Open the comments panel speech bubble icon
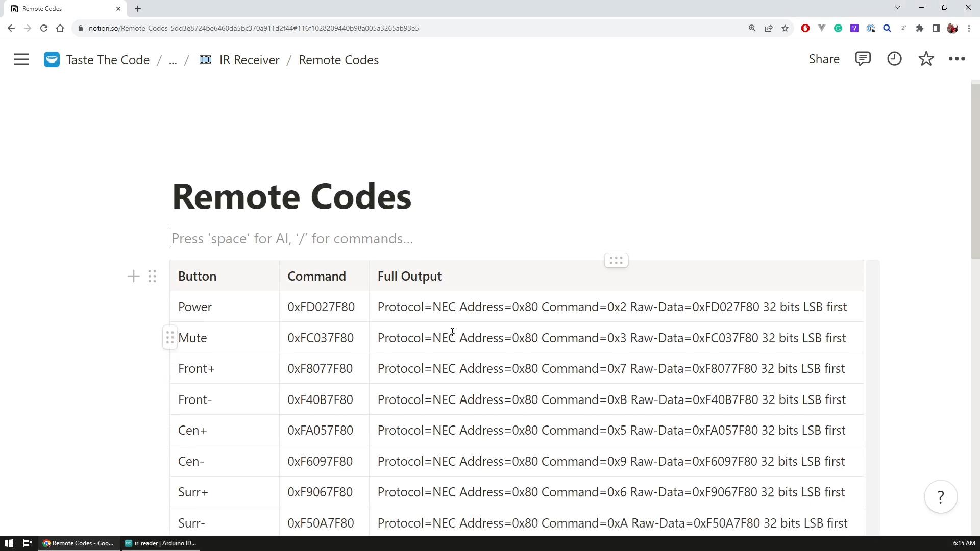 click(x=863, y=59)
